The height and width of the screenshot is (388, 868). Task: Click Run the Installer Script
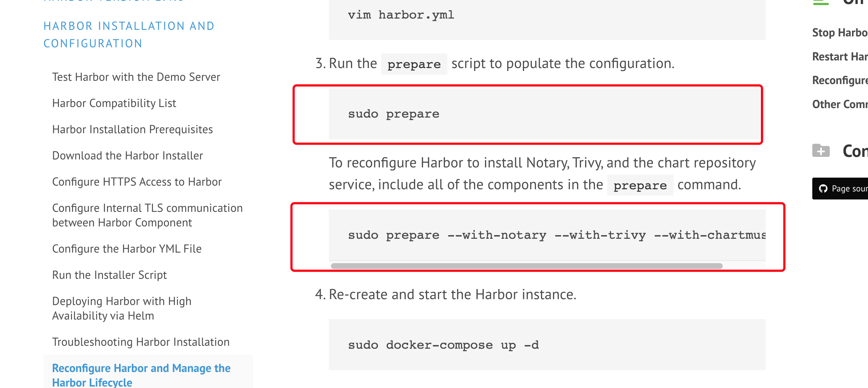click(x=109, y=275)
